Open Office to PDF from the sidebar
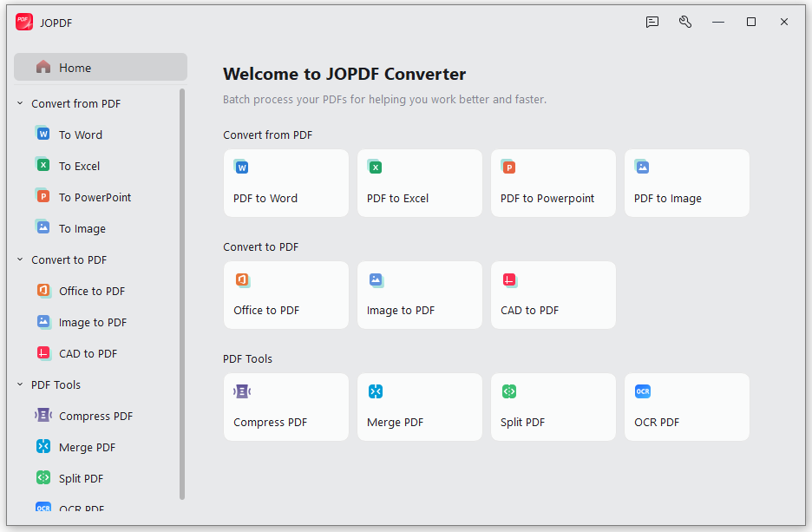Viewport: 812px width, 532px height. point(92,291)
